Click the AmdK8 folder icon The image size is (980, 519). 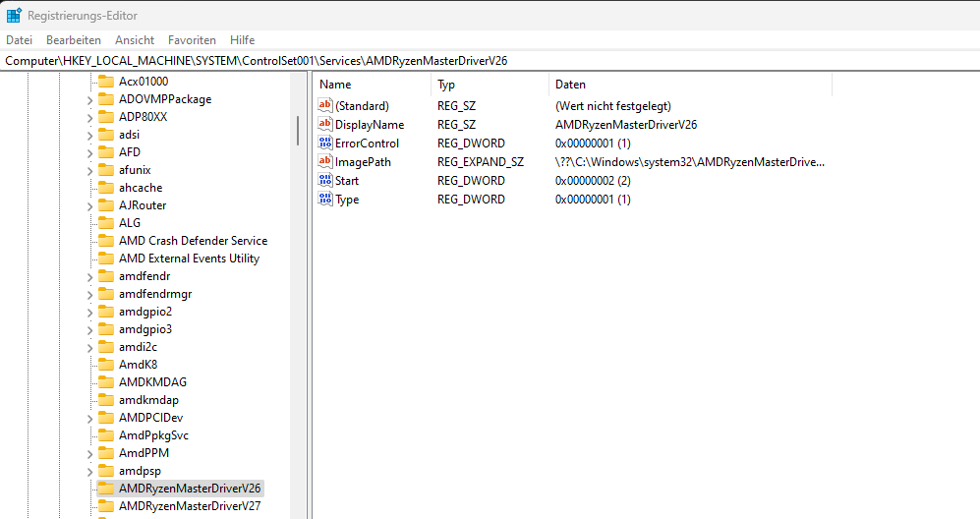106,365
